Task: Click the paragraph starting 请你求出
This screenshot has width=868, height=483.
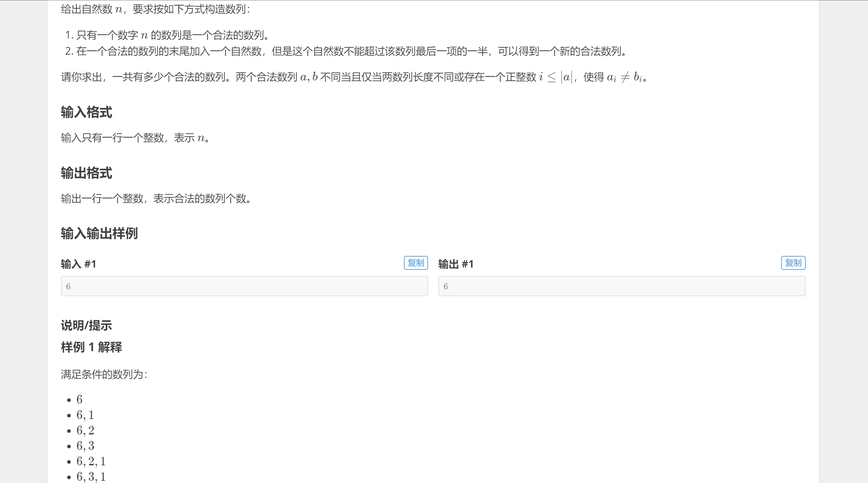Action: point(354,77)
